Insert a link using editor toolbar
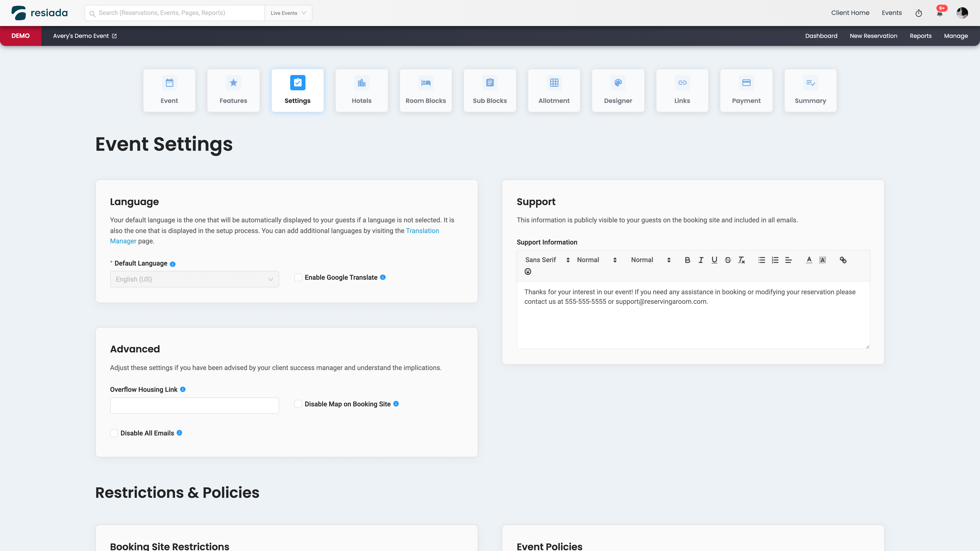The height and width of the screenshot is (551, 980). pos(843,260)
